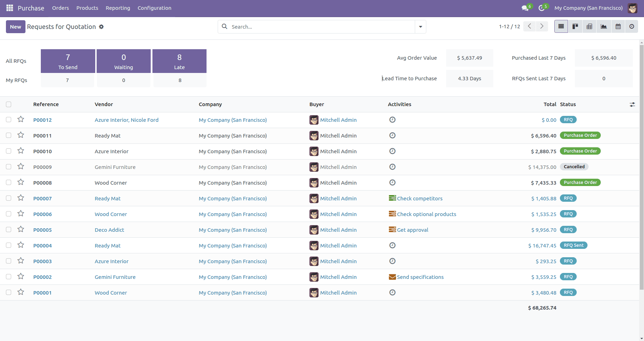
Task: Open vendor Azure Interior, Nicole Ford
Action: tap(126, 120)
